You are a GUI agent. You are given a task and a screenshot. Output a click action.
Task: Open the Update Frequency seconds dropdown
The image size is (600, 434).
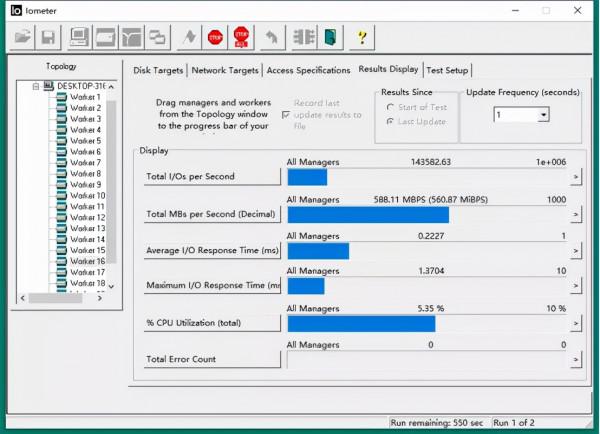(x=543, y=115)
